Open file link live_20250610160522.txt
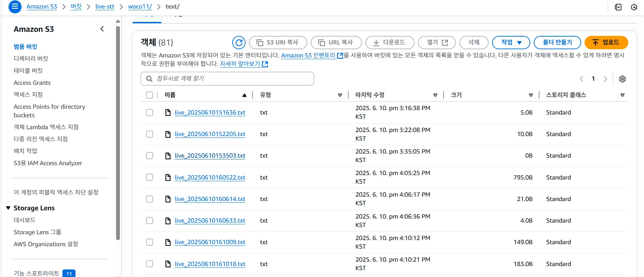644x277 pixels. [x=210, y=177]
